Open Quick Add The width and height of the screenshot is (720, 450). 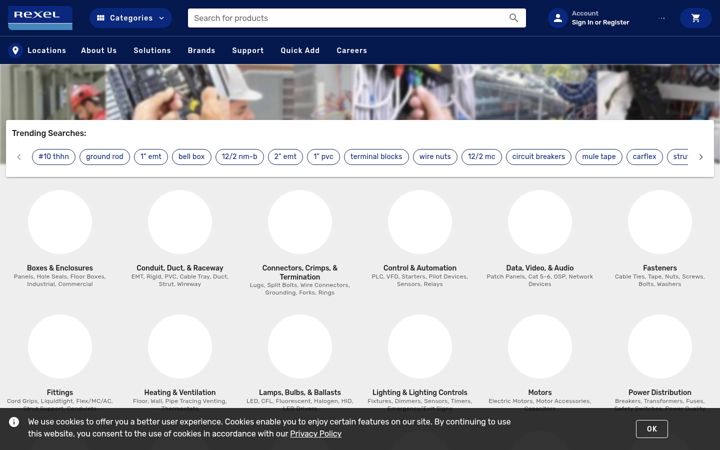pos(300,51)
